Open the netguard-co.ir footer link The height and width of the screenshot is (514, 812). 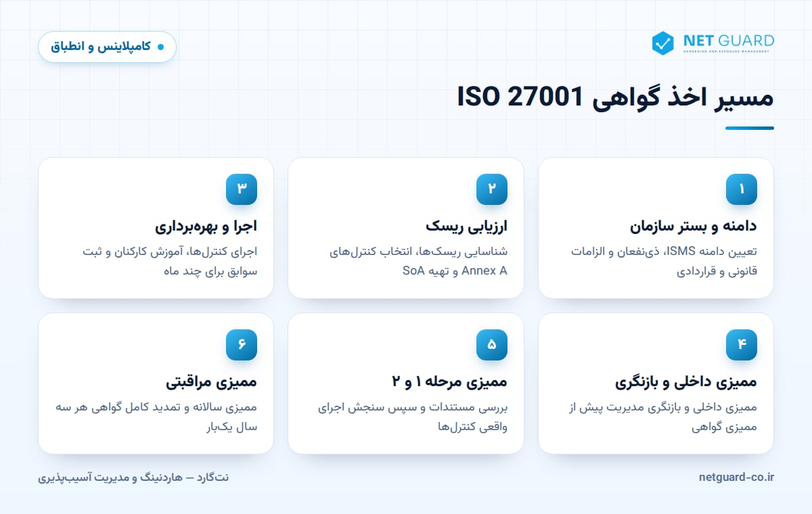coord(736,477)
